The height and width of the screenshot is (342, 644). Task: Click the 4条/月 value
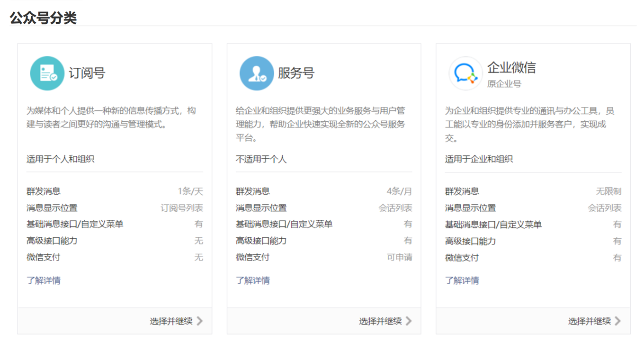[400, 191]
